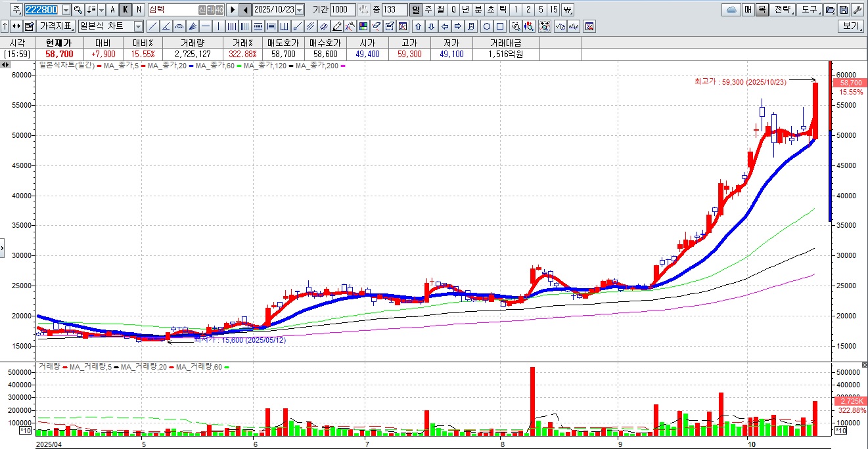
Task: Toggle the up arrow toolbar button
Action: (x=5, y=26)
